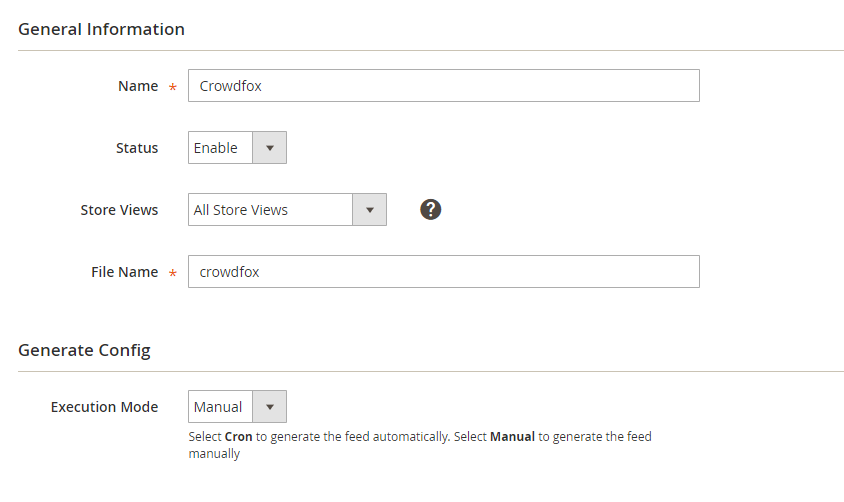844x502 pixels.
Task: Click the required asterisk beside Name
Action: click(x=172, y=87)
